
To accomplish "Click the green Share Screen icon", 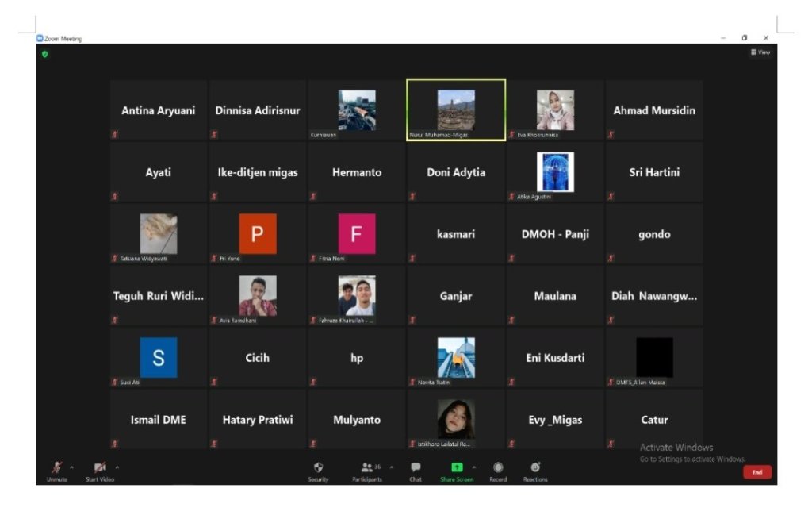I will (x=457, y=468).
